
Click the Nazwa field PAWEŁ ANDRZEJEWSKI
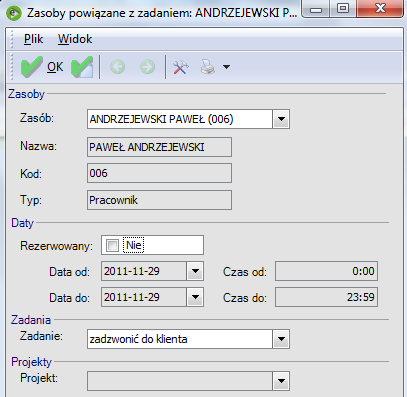click(159, 147)
